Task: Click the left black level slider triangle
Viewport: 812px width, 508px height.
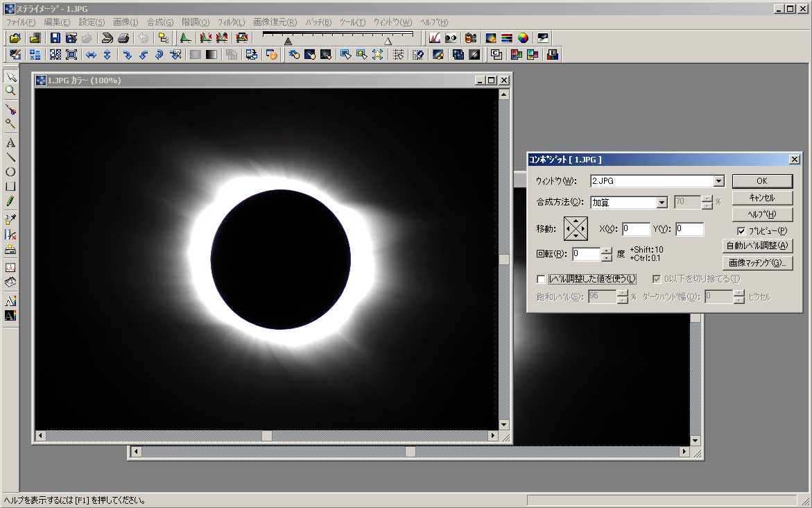Action: [x=288, y=42]
